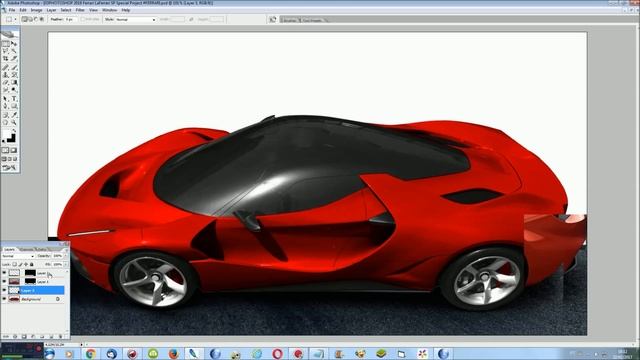Switch to the Paths tab

point(42,249)
